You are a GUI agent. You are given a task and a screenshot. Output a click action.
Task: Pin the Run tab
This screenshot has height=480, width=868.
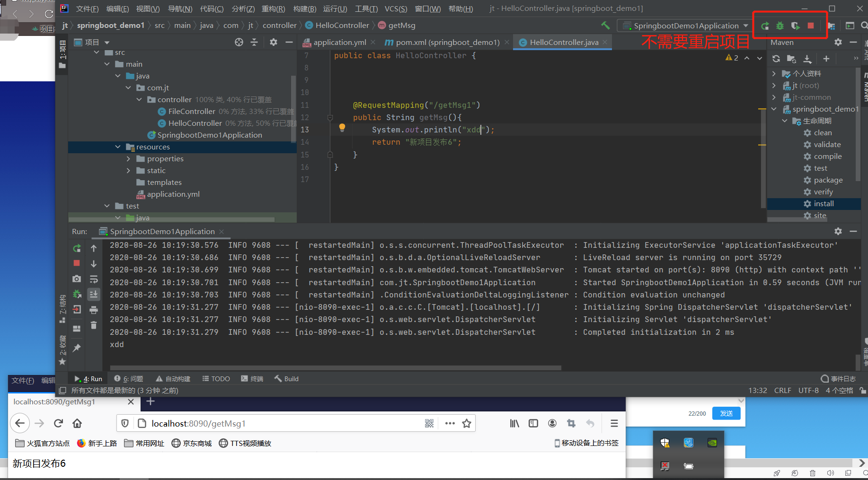pos(77,348)
